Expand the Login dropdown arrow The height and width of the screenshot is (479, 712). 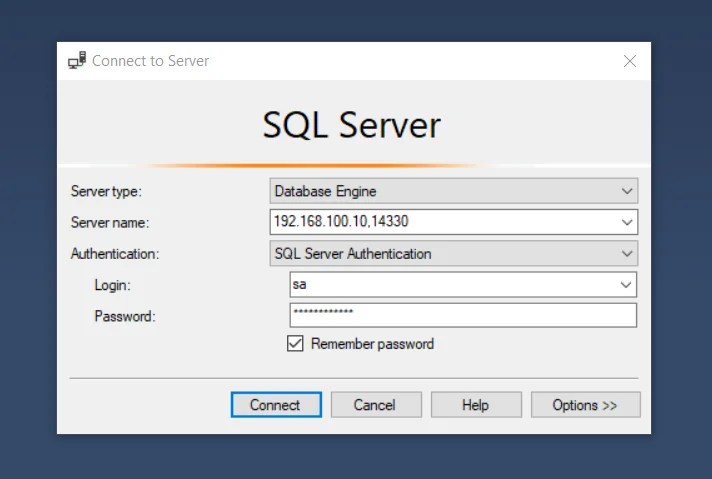626,285
